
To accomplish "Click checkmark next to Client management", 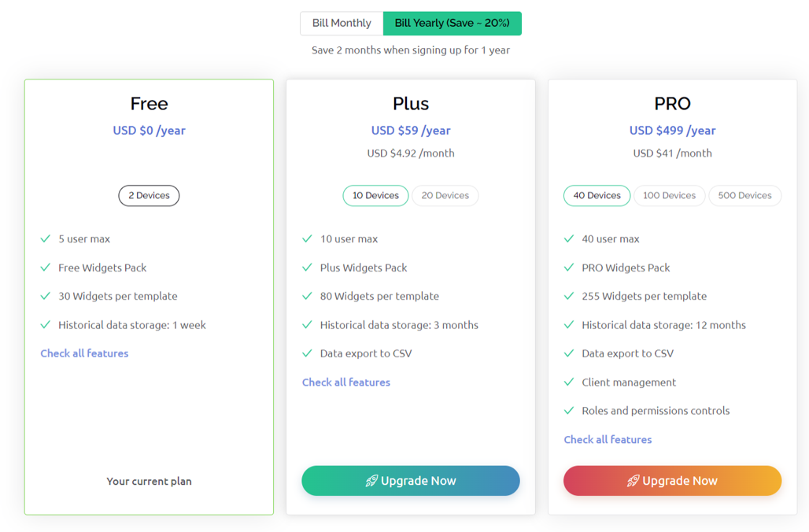I will [568, 382].
